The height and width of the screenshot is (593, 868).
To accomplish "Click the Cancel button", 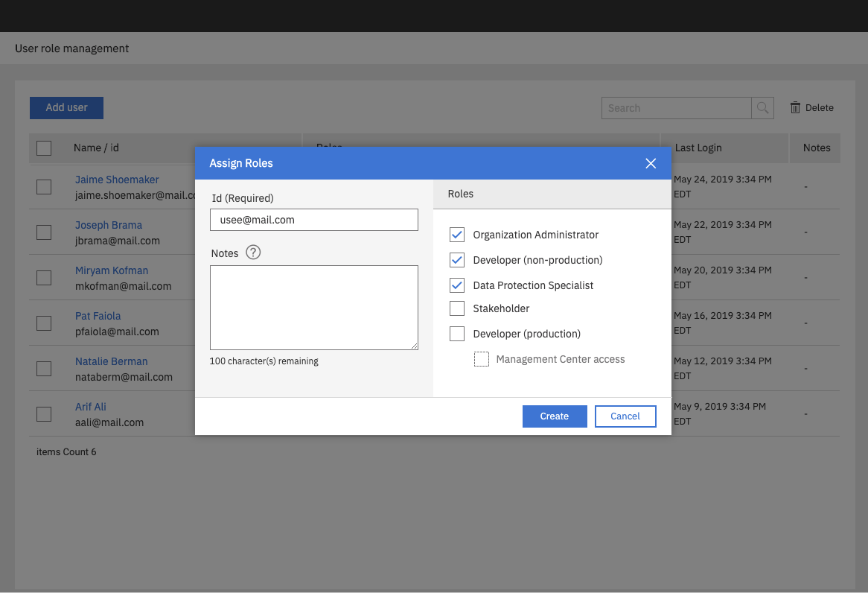I will click(625, 416).
